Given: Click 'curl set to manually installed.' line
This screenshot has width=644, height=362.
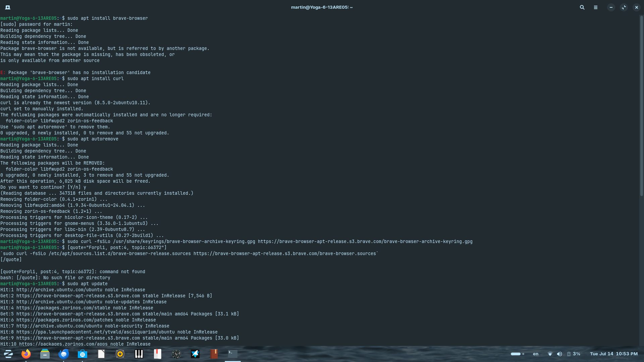Looking at the screenshot, I should point(42,109).
